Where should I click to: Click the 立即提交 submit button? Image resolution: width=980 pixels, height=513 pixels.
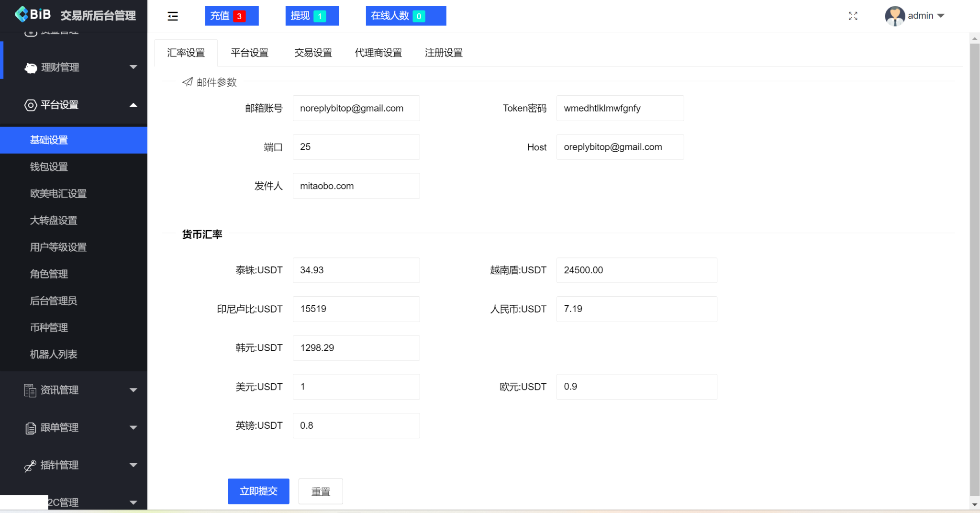point(258,491)
